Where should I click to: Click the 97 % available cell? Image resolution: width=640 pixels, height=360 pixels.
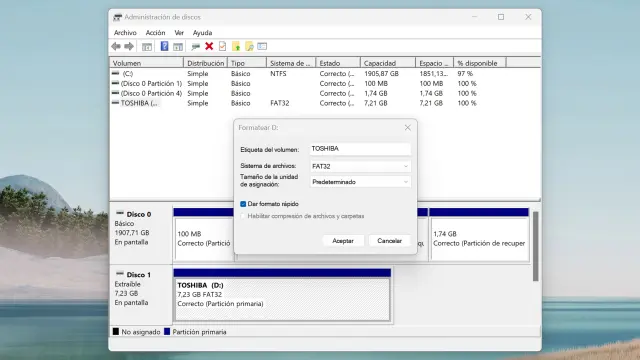[465, 73]
